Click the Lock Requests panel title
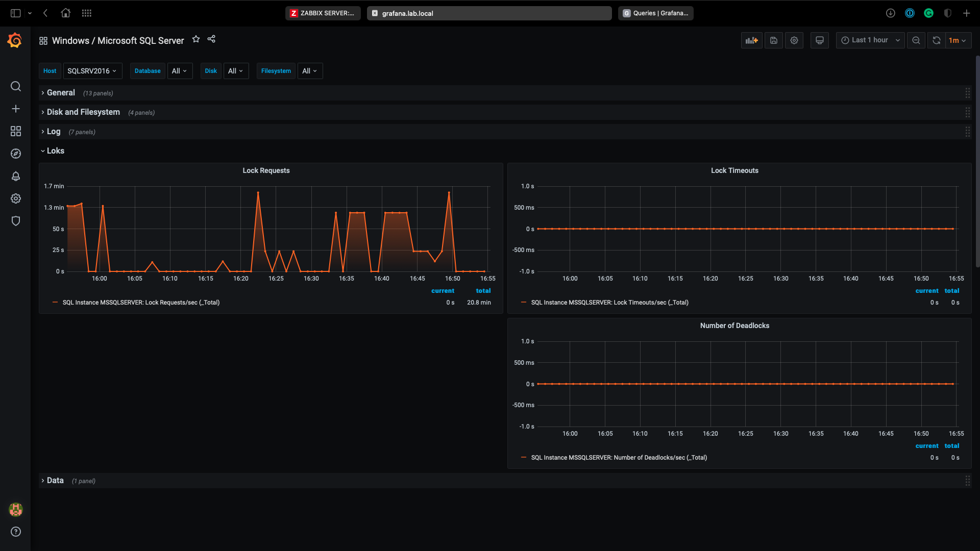 point(266,170)
